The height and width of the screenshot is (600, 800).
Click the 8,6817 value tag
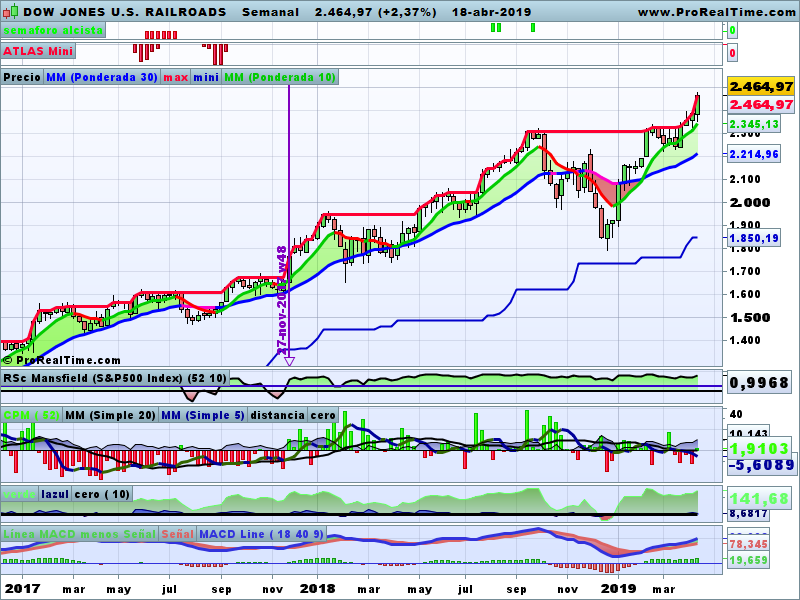(x=748, y=514)
